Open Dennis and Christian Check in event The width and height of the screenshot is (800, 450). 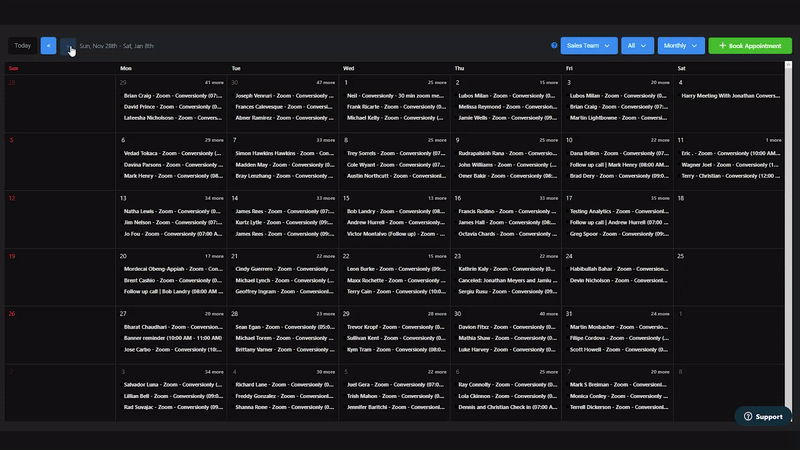[x=506, y=406]
